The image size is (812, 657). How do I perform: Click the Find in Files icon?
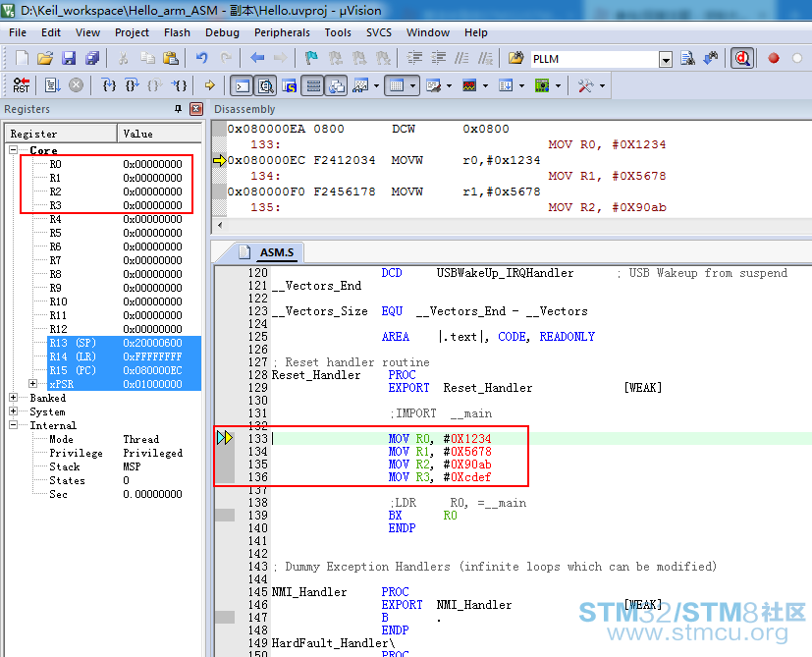point(515,58)
